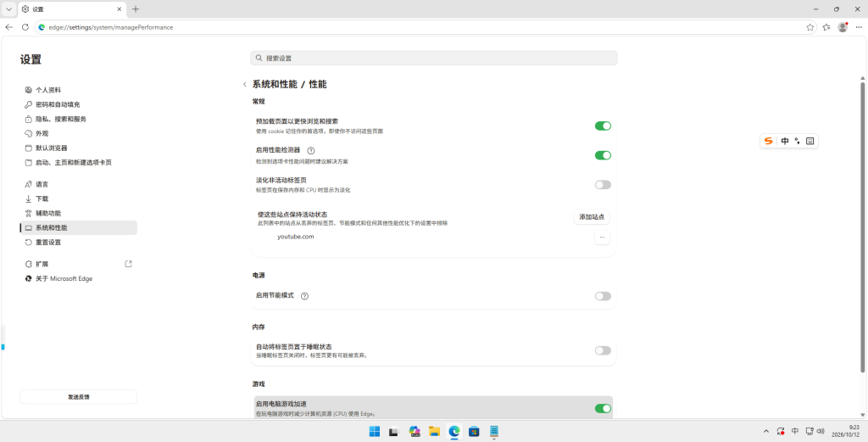Open 关于 Microsoft Edge
Image resolution: width=868 pixels, height=442 pixels.
(x=78, y=278)
